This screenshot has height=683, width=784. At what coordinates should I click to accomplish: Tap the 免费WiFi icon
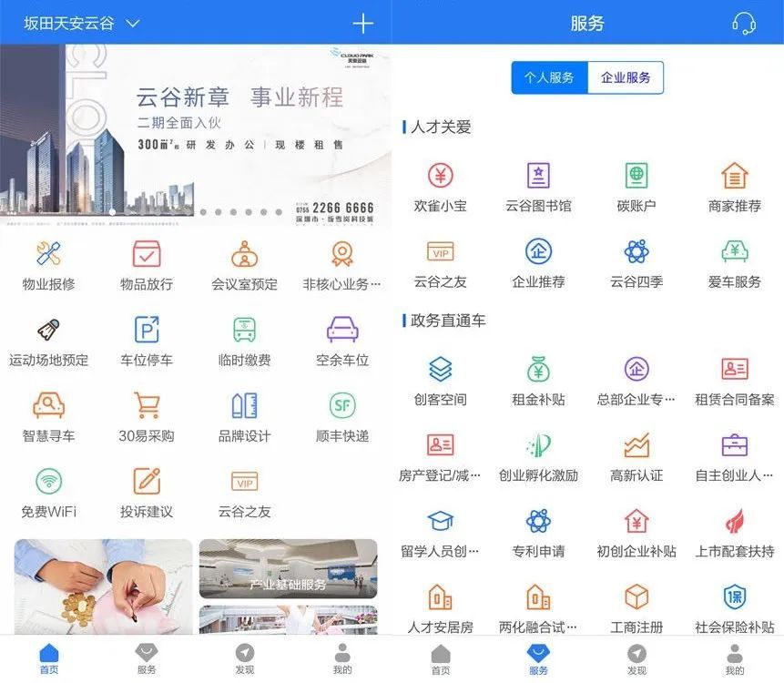tap(48, 481)
